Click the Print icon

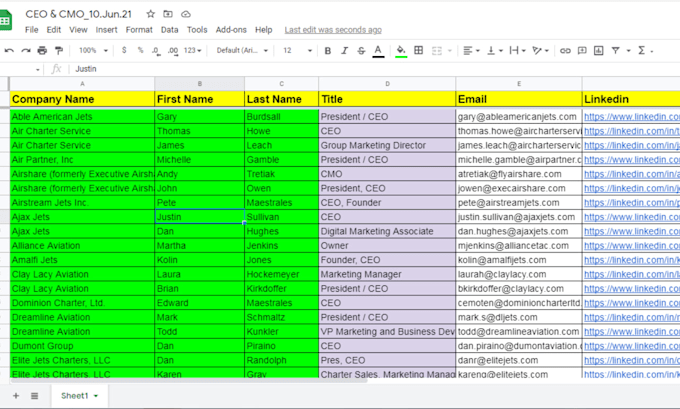tap(42, 51)
